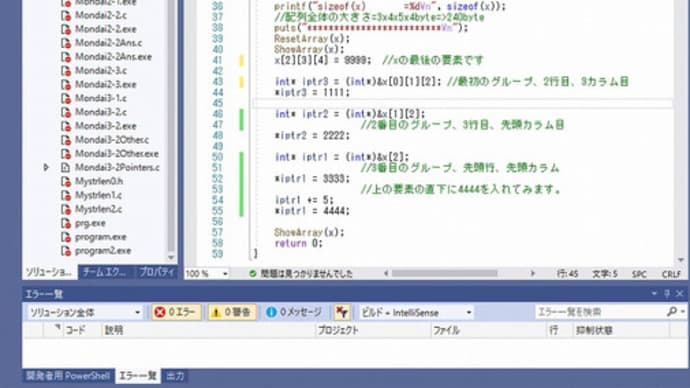Click the file icon beside Mondai2-2Ans.c
Image resolution: width=690 pixels, height=388 pixels.
point(66,43)
